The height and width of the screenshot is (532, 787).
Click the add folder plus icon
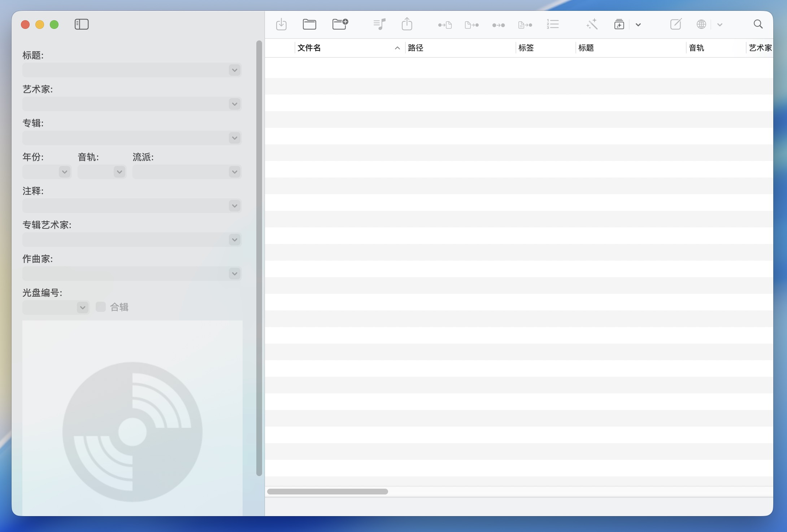340,25
